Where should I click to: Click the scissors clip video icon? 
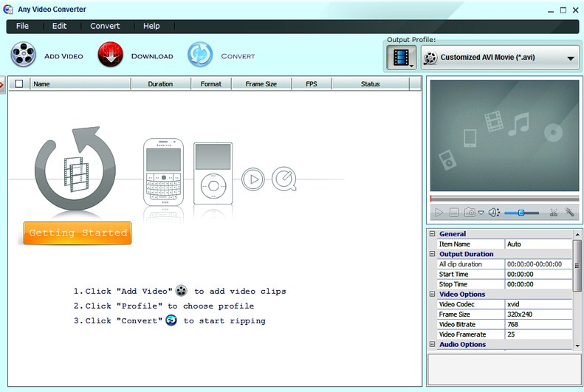[x=554, y=213]
